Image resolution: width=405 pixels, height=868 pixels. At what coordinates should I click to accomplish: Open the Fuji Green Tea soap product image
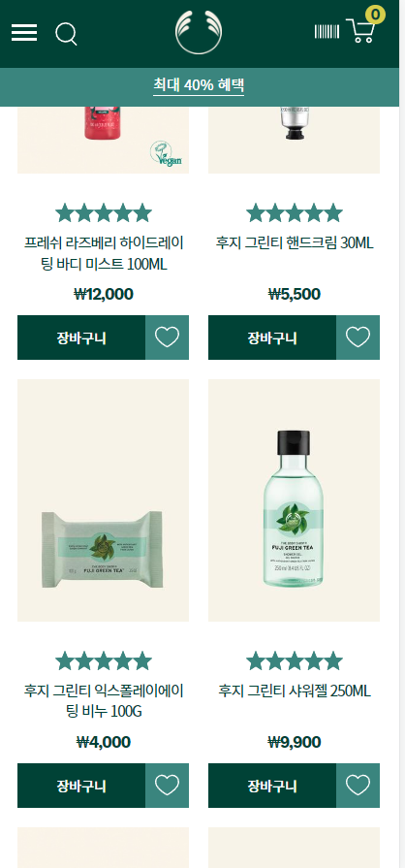coord(103,499)
